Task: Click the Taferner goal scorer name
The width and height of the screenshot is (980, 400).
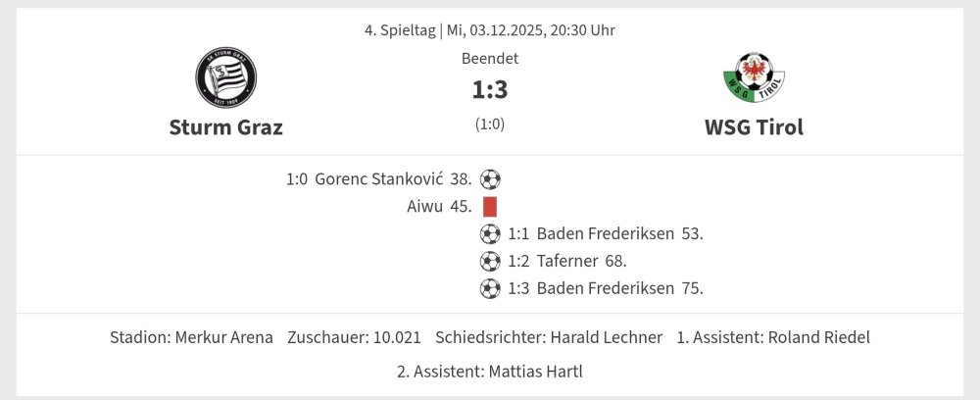Action: pyautogui.click(x=567, y=261)
